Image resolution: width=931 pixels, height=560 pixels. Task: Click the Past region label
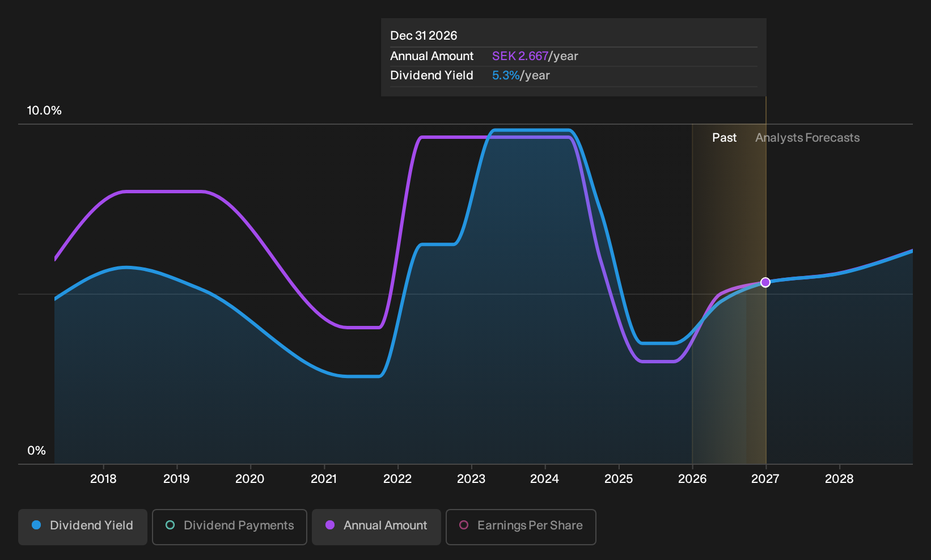coord(724,138)
